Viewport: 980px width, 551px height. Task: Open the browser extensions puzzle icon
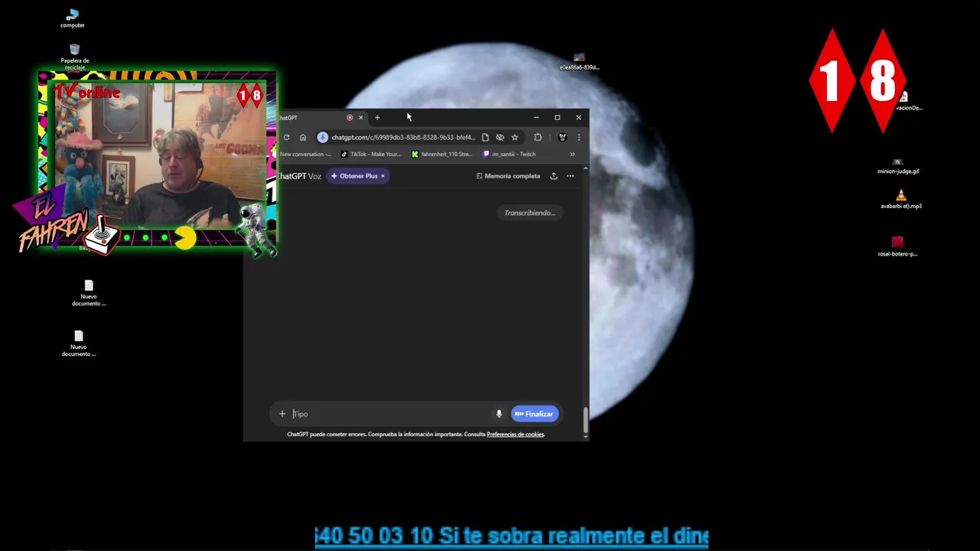pos(537,138)
